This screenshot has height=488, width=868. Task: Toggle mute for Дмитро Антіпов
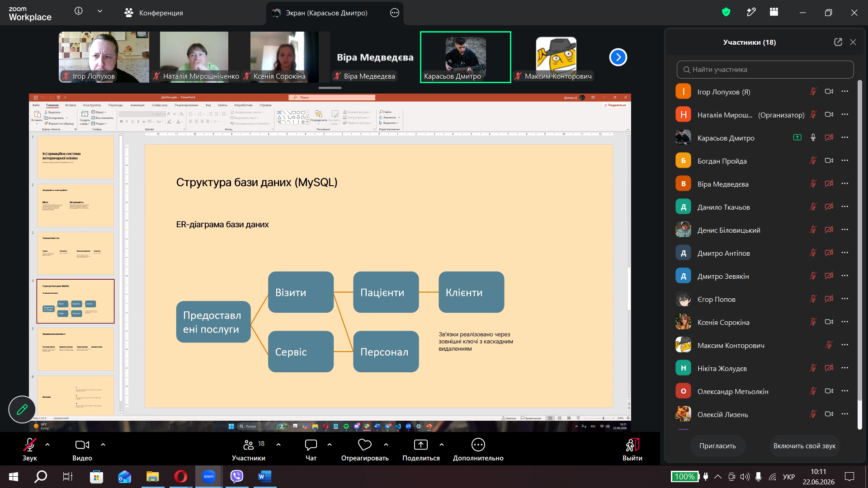coord(813,253)
